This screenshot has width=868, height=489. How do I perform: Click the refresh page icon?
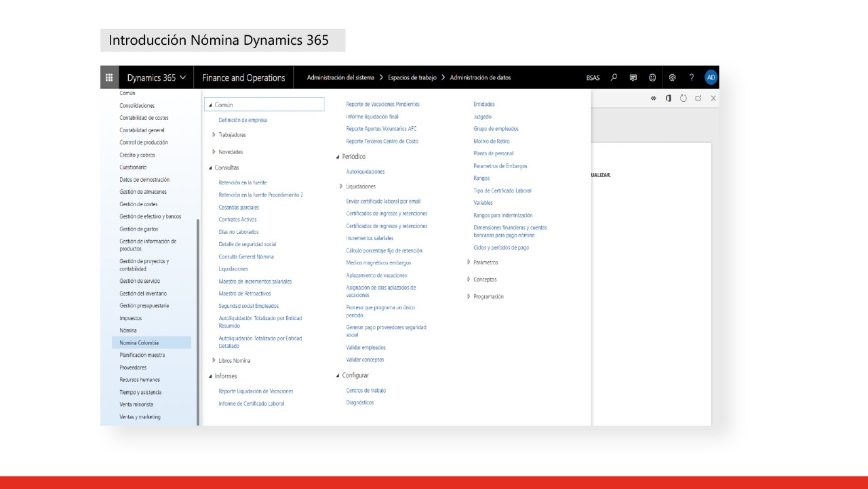click(x=684, y=98)
